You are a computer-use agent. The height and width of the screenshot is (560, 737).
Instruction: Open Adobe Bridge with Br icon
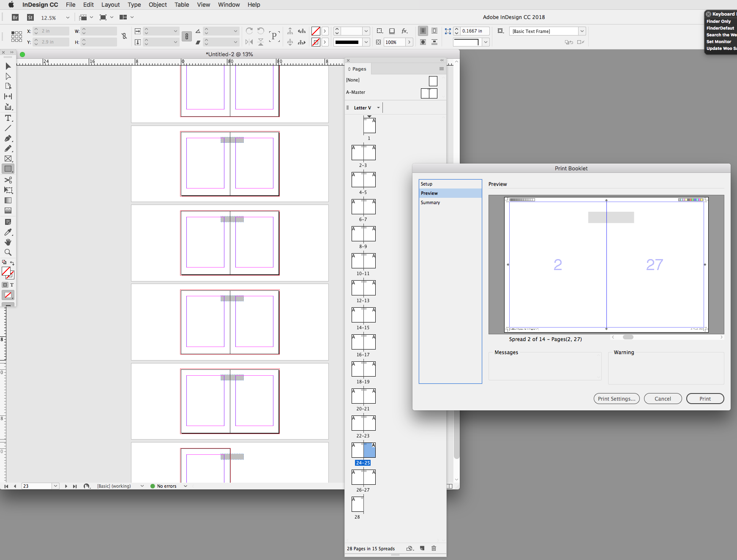(x=15, y=17)
